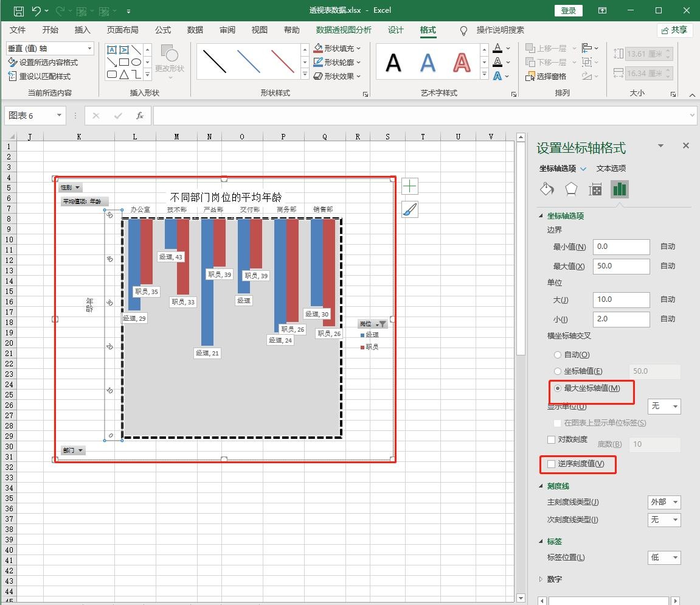Screen dimensions: 700x605
Task: Enable the 逆序刻度值 checkbox
Action: (x=552, y=464)
